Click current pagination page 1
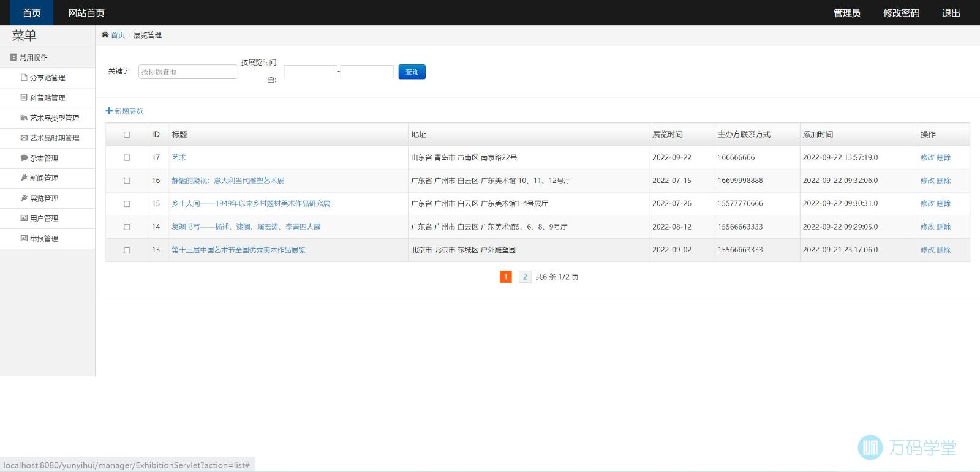980x472 pixels. point(506,277)
